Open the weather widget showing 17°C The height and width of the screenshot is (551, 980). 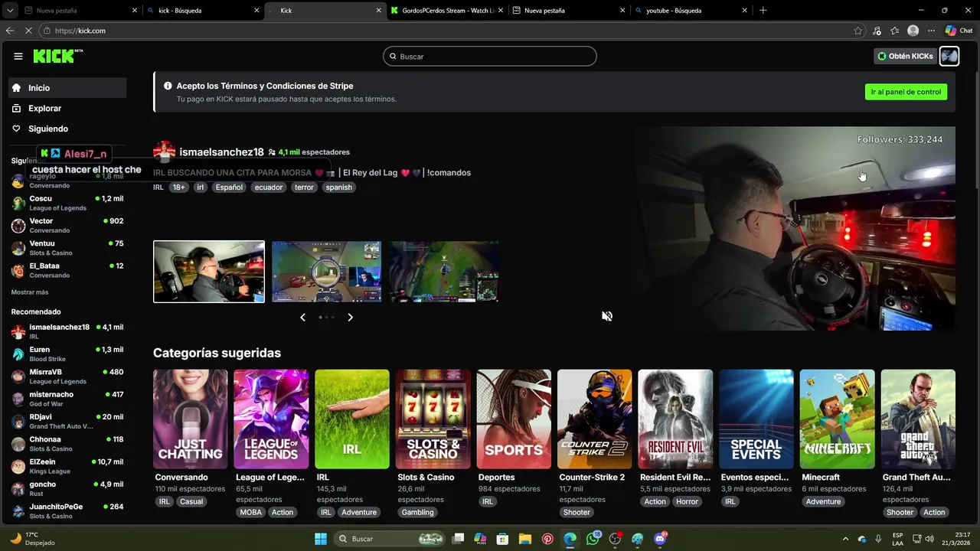pyautogui.click(x=32, y=539)
